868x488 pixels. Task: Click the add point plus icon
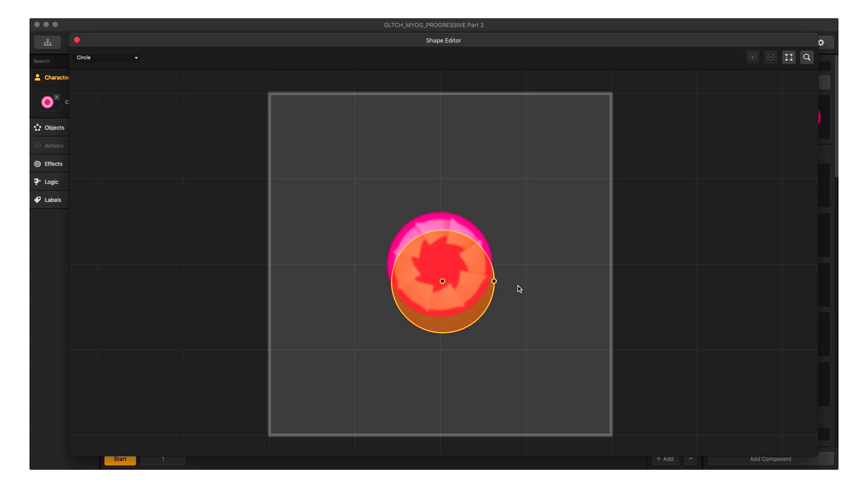(752, 58)
